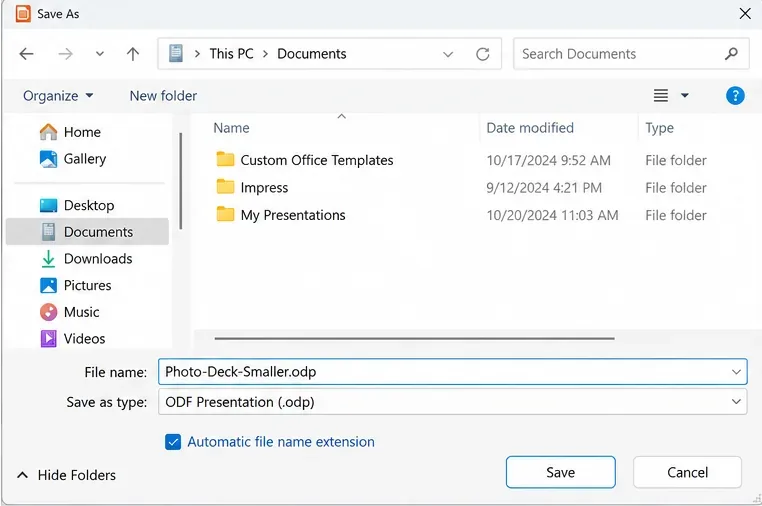The width and height of the screenshot is (762, 506).
Task: Select the Impress folder
Action: pyautogui.click(x=264, y=188)
